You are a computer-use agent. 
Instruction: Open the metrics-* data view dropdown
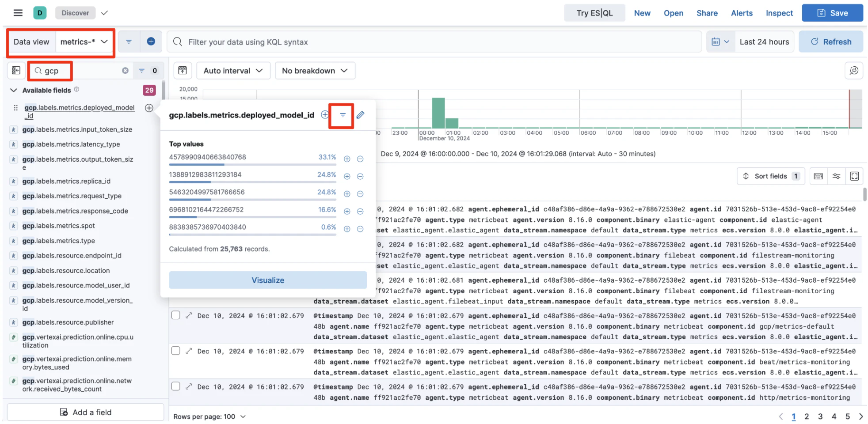click(84, 42)
